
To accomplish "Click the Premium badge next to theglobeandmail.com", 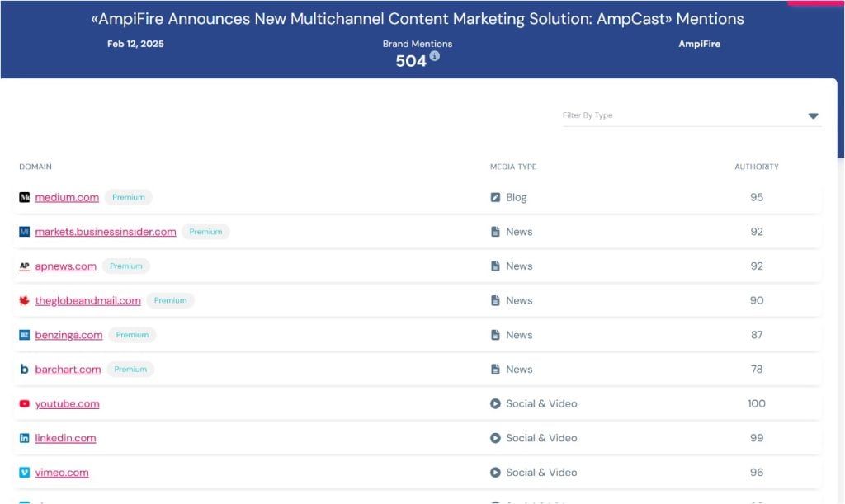I will 170,301.
